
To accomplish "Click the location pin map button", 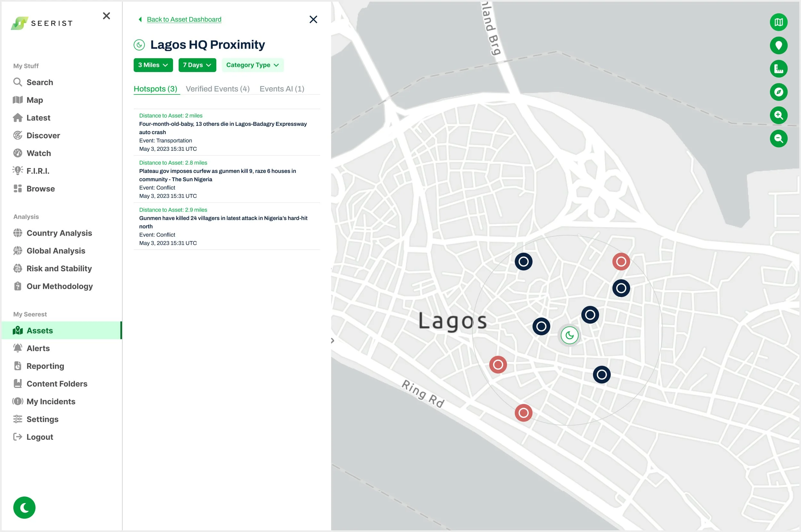I will tap(778, 45).
